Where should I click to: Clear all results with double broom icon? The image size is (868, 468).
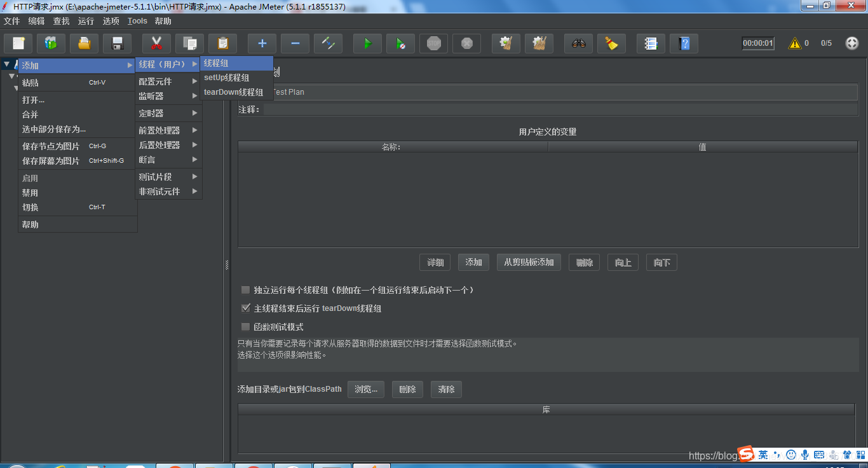pyautogui.click(x=539, y=43)
